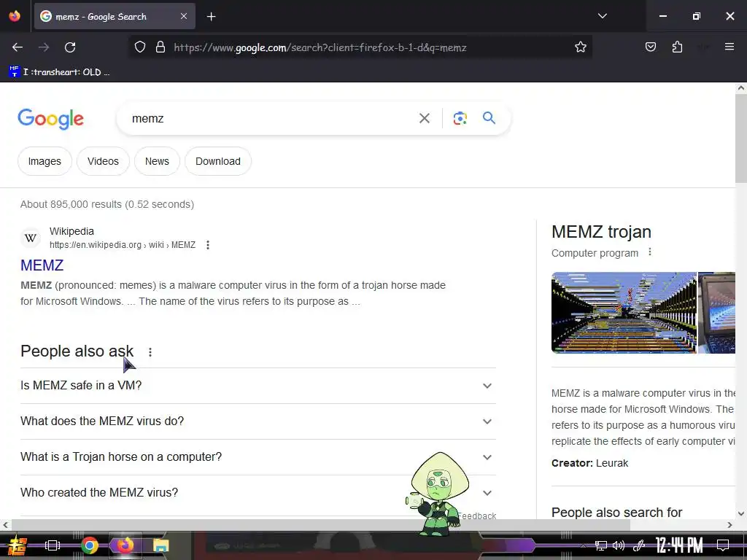Expand 'Who created the MEMZ virus?'
747x560 pixels.
pyautogui.click(x=258, y=493)
